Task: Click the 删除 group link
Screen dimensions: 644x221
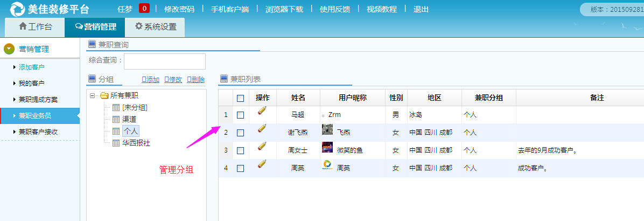Action: pyautogui.click(x=195, y=80)
